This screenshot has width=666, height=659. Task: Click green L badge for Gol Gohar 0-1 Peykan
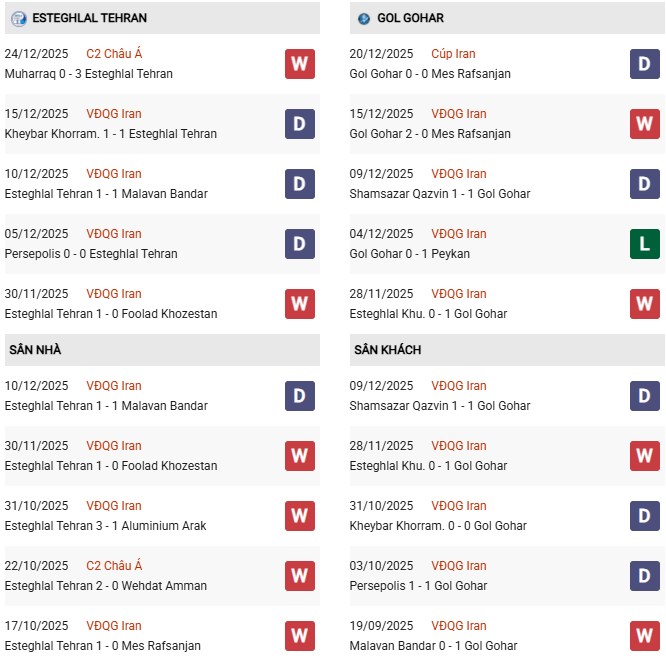tap(644, 244)
